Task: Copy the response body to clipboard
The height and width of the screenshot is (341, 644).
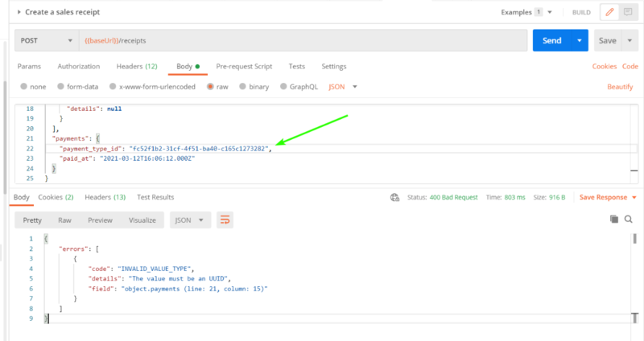Action: coord(613,219)
